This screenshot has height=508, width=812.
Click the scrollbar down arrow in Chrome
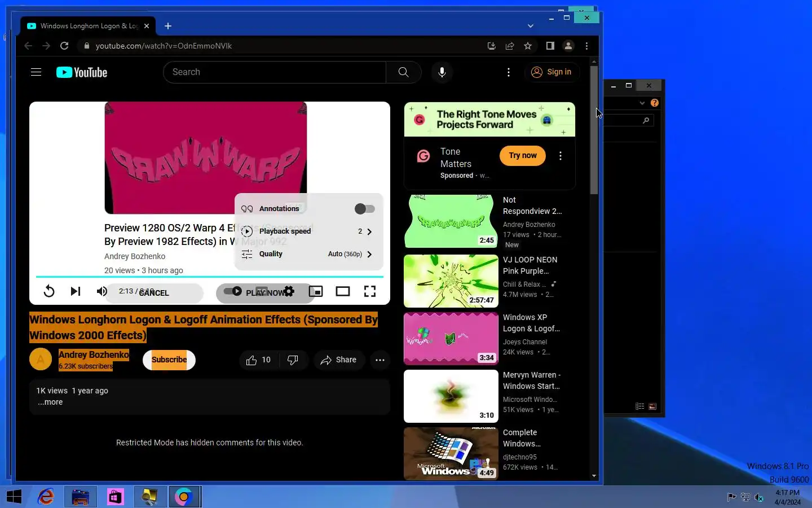[594, 476]
